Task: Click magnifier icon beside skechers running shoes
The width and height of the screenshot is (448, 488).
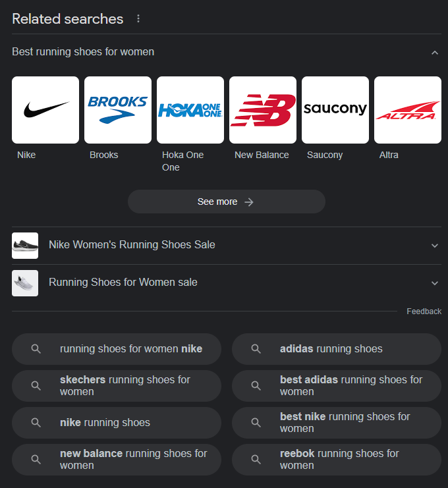Action: (x=36, y=386)
